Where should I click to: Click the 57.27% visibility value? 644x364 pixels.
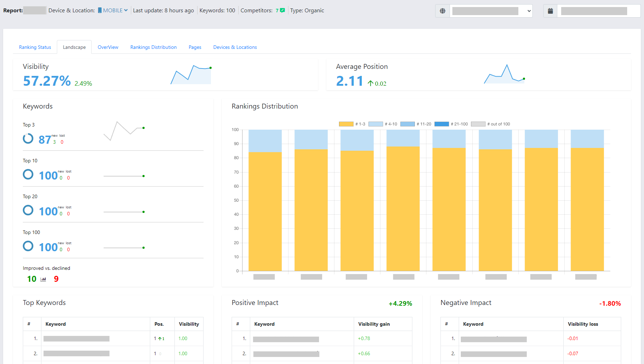pyautogui.click(x=47, y=81)
